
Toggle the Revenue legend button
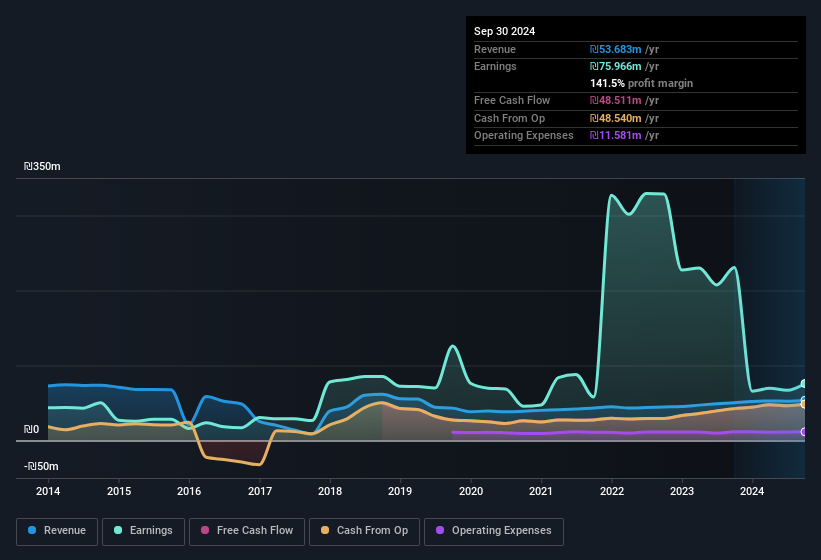coord(57,531)
